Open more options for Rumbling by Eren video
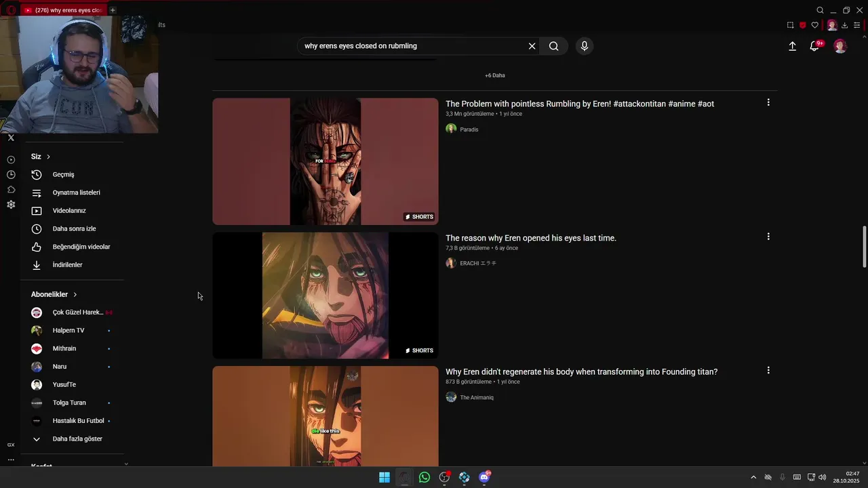Image resolution: width=868 pixels, height=488 pixels. [x=768, y=102]
